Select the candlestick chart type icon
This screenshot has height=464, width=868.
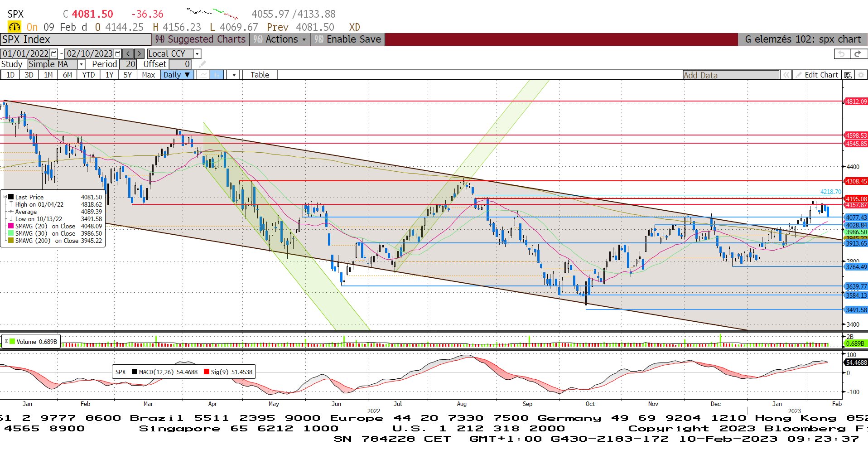217,75
